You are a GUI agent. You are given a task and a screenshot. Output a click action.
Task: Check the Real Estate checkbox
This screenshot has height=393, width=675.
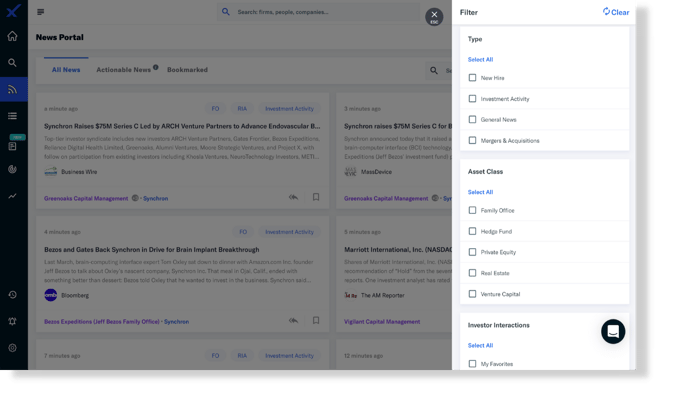click(x=472, y=273)
